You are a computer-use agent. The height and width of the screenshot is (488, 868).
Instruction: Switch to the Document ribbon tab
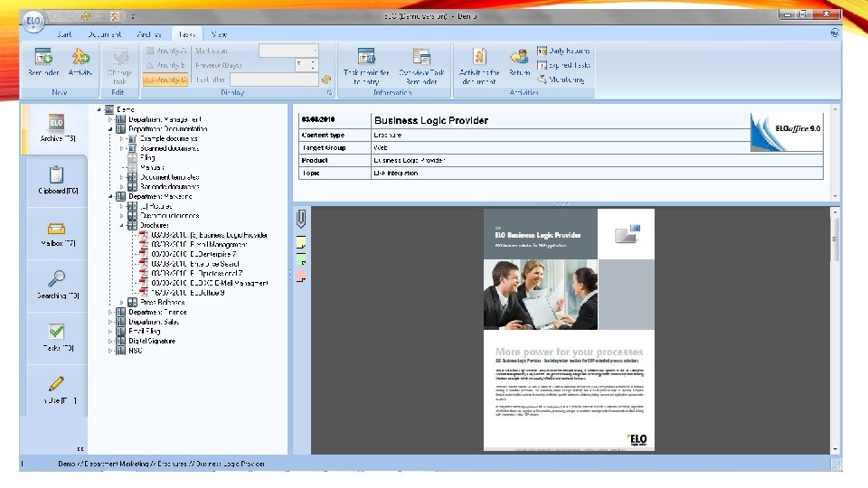[x=105, y=34]
